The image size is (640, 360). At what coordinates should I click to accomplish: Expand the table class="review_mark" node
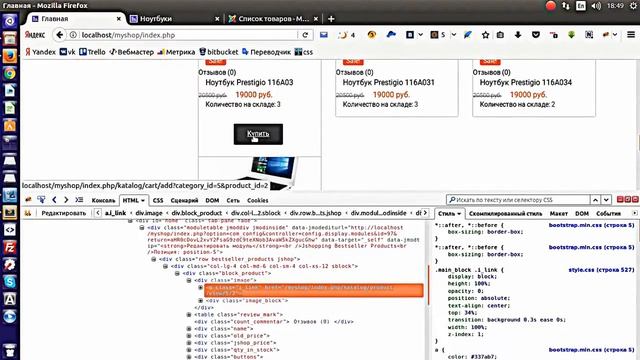(x=189, y=315)
